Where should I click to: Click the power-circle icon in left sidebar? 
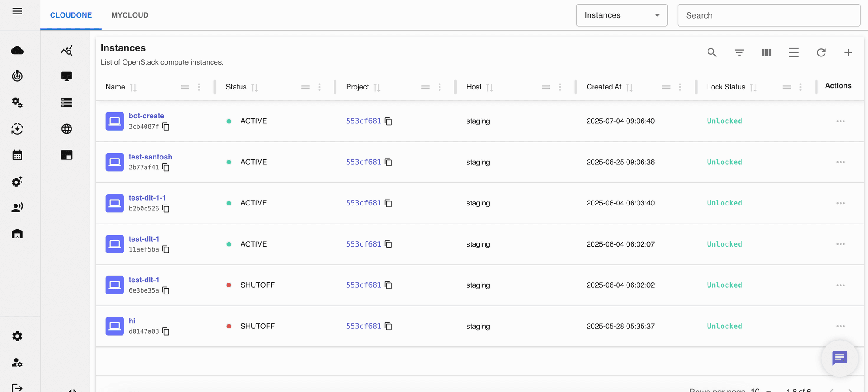pos(17,76)
